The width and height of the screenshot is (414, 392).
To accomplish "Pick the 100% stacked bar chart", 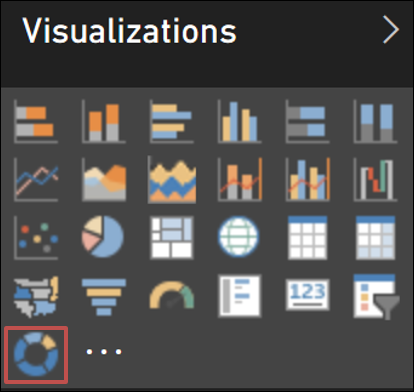I will coord(307,121).
